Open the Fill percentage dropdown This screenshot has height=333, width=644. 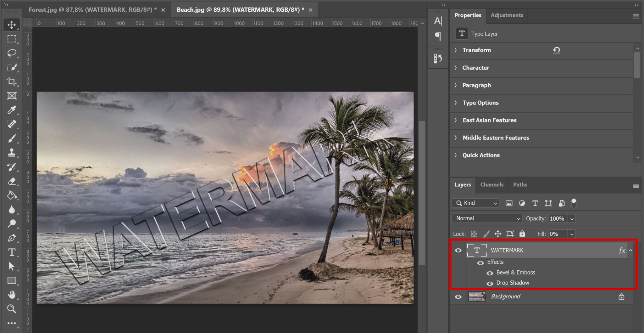point(571,234)
